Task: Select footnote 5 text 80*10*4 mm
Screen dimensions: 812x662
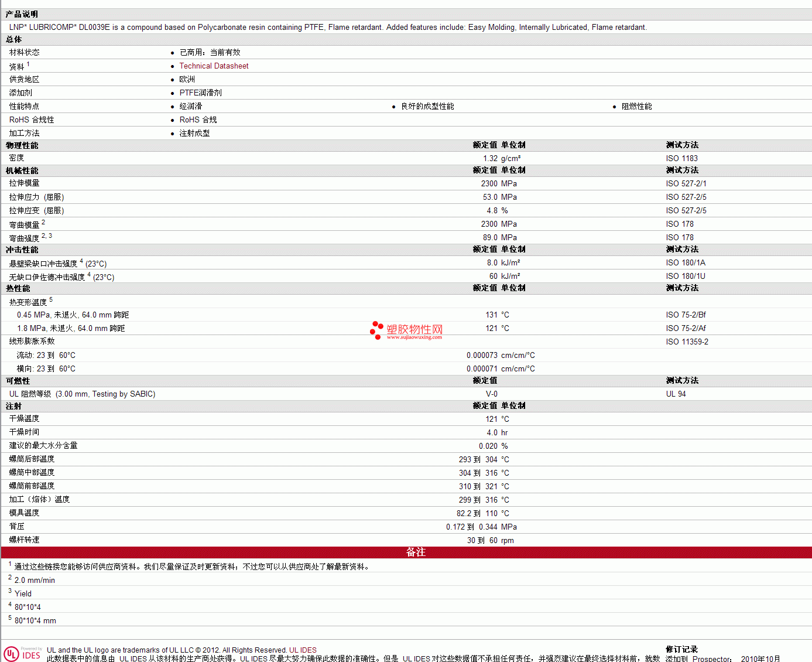Action: 35,621
